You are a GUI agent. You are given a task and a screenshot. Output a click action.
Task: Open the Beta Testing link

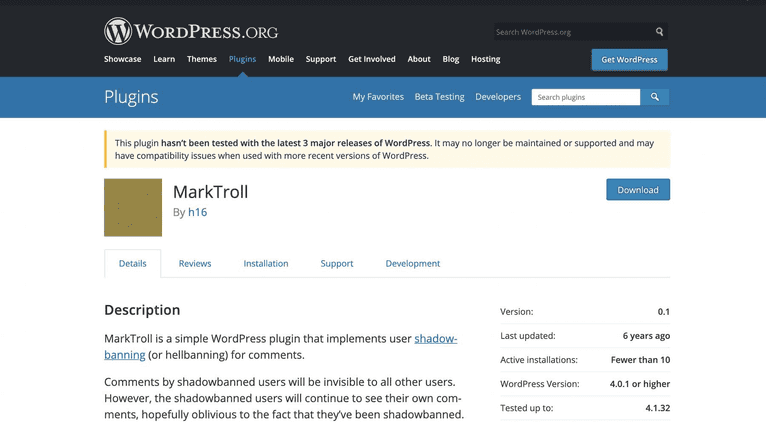pos(440,97)
